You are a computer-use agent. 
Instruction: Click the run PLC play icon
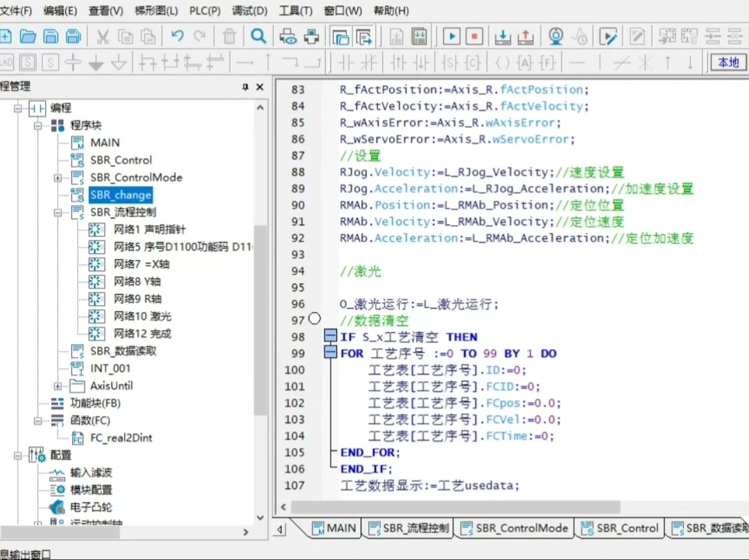[x=451, y=36]
